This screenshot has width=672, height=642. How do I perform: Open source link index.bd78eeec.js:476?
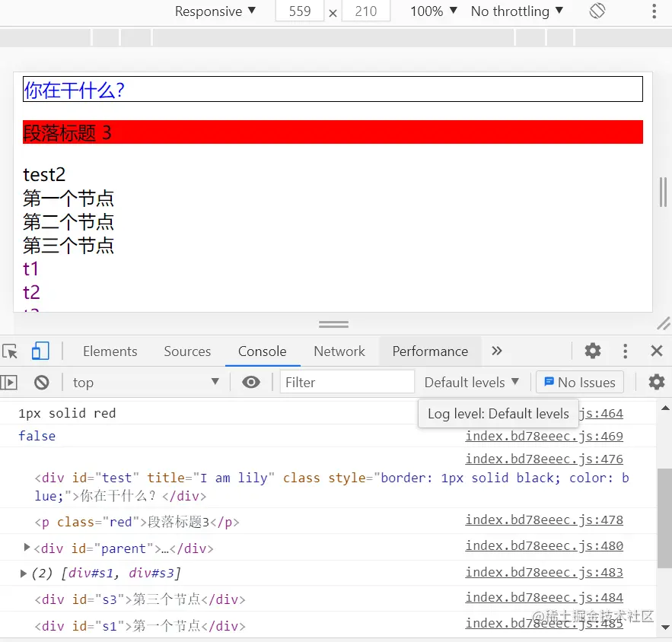tap(544, 459)
